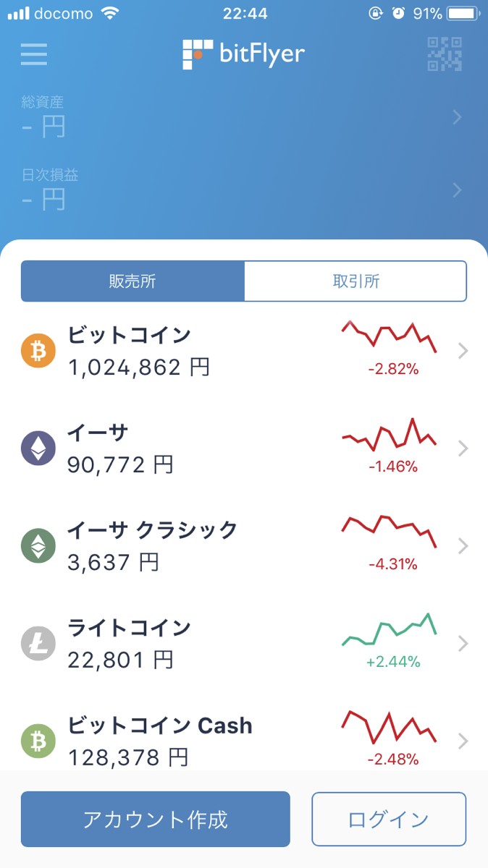
Task: Open Ethereum Classic details via chevron
Action: (x=463, y=546)
